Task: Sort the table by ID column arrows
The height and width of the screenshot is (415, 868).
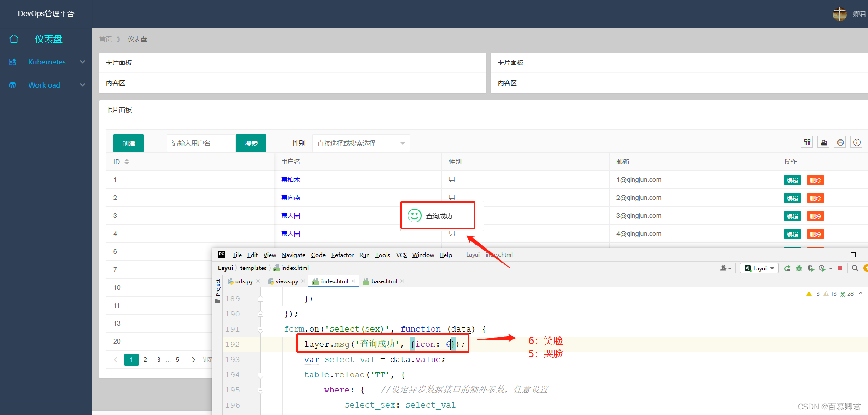Action: click(x=127, y=162)
